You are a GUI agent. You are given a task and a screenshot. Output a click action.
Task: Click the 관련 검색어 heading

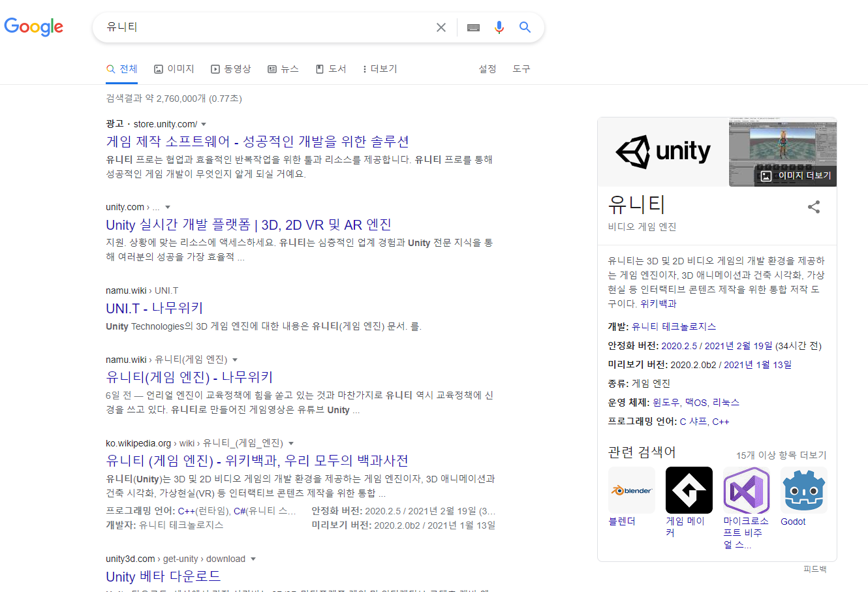pyautogui.click(x=642, y=452)
